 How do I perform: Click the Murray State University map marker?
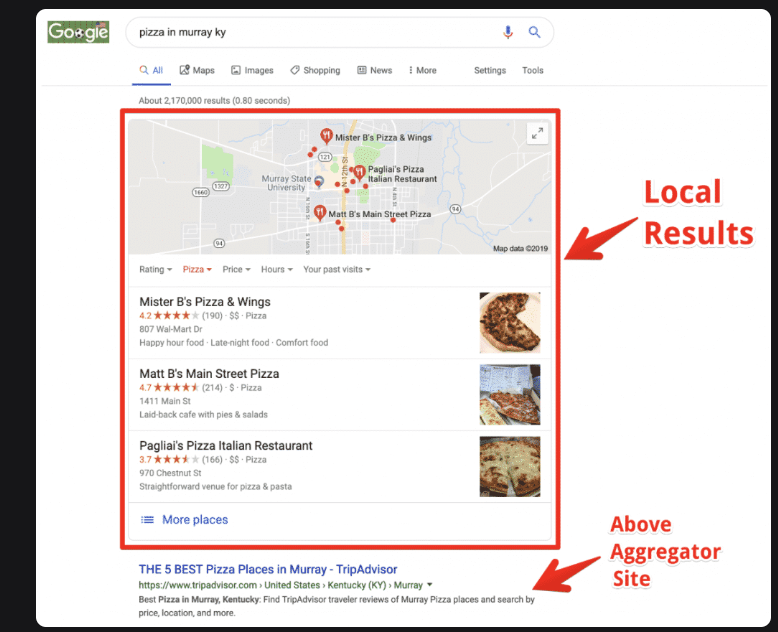(x=320, y=182)
